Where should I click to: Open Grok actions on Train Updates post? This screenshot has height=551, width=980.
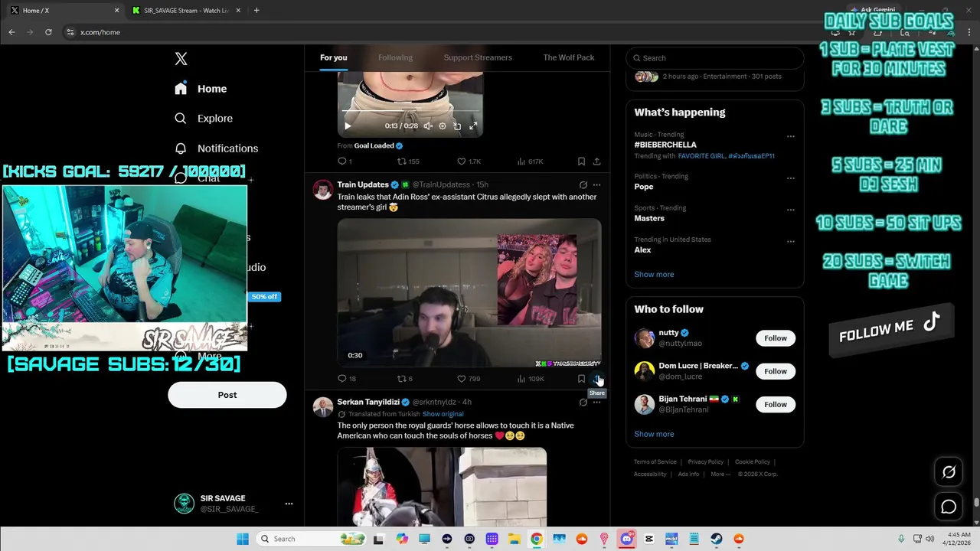point(583,184)
